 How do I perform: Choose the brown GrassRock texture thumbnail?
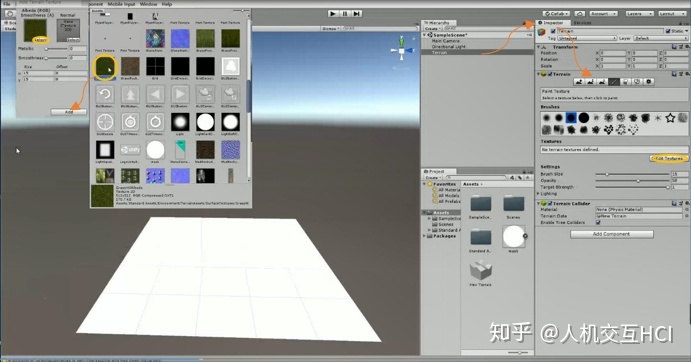[130, 67]
